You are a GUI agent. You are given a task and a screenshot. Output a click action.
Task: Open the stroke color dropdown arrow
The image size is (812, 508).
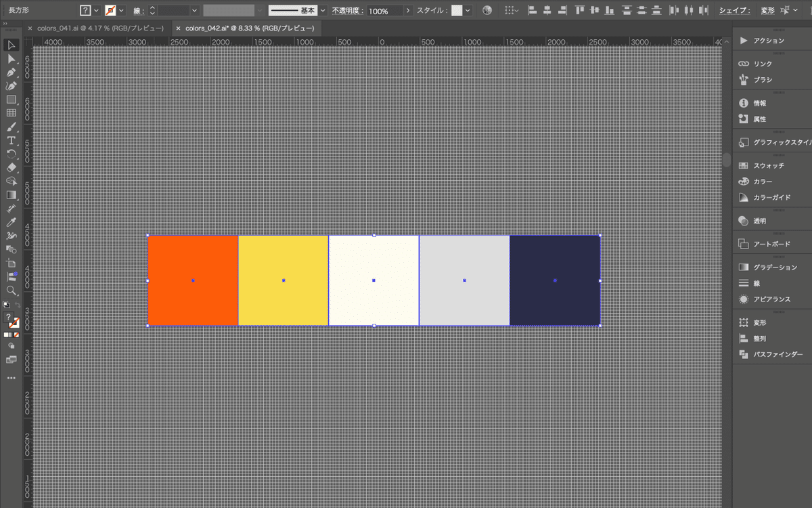pos(120,11)
